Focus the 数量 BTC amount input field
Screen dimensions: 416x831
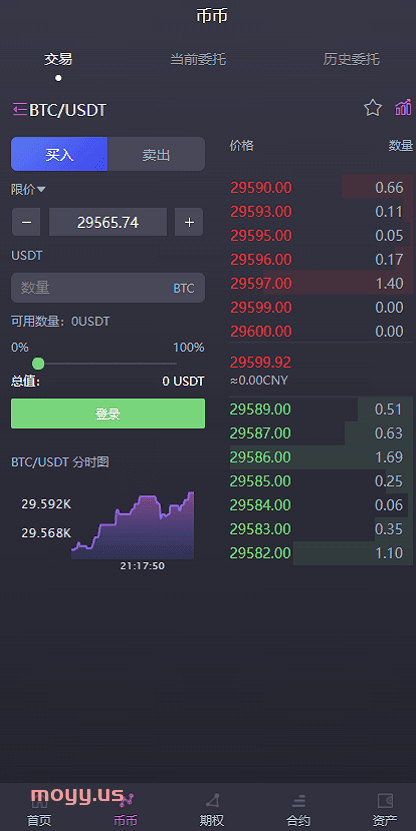coord(108,288)
